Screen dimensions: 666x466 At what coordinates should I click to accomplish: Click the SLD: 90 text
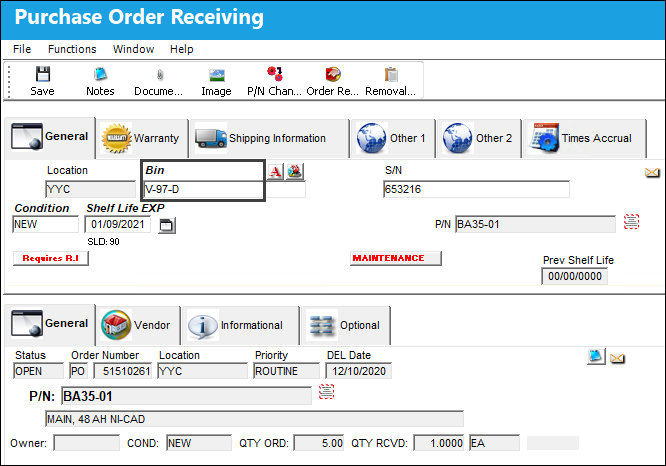(103, 242)
